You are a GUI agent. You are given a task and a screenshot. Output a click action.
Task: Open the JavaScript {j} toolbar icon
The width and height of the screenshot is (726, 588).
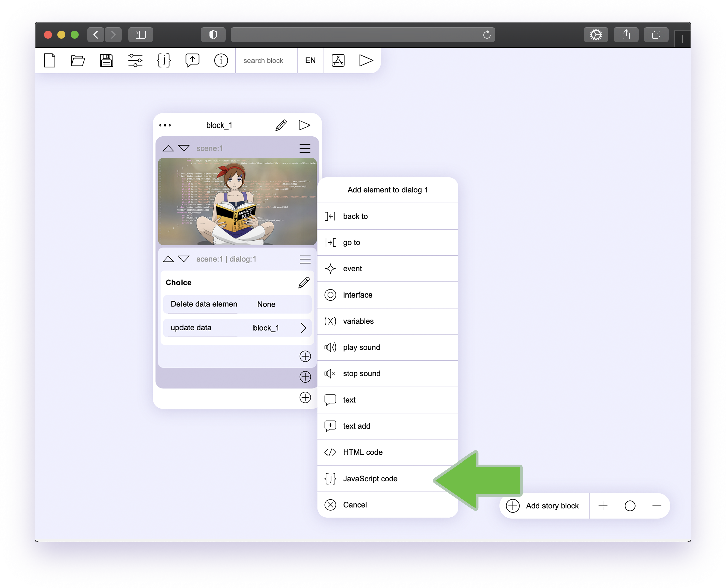[164, 61]
